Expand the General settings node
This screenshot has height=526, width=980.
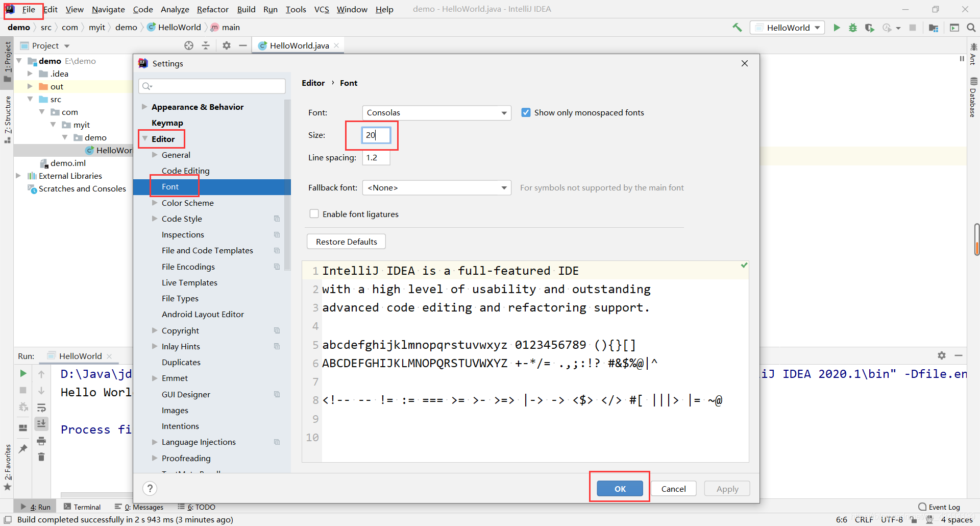pyautogui.click(x=155, y=155)
